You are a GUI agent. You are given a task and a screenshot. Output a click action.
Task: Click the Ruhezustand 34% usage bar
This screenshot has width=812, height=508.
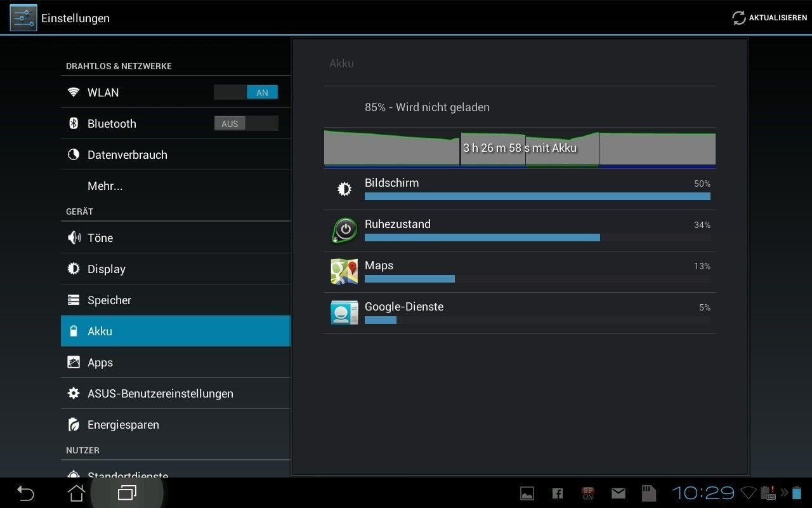click(x=482, y=237)
